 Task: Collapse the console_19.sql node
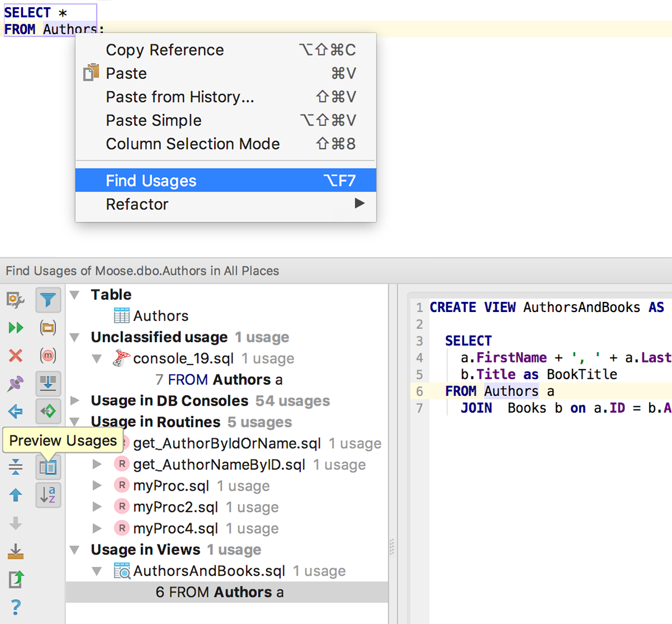tap(97, 358)
